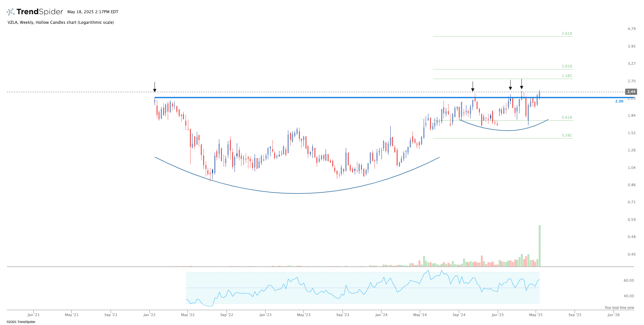Click the 'Your local time zone' text
The image size is (644, 325).
pyautogui.click(x=619, y=307)
